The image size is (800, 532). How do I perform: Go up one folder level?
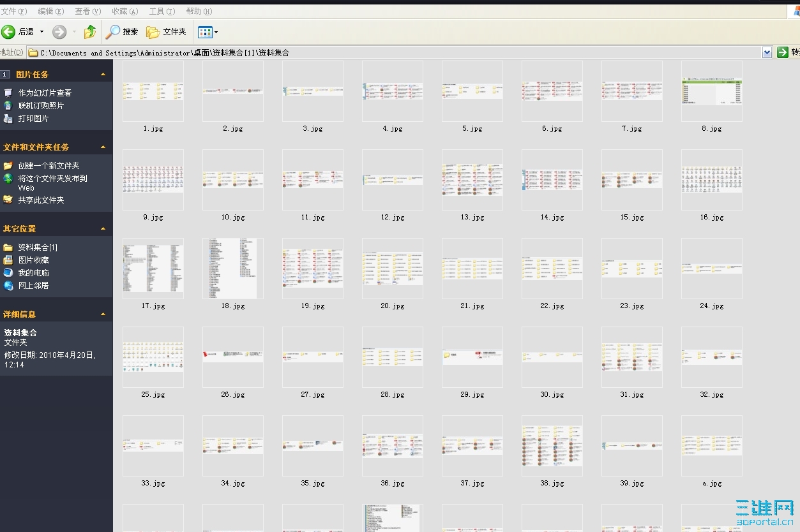pos(90,32)
